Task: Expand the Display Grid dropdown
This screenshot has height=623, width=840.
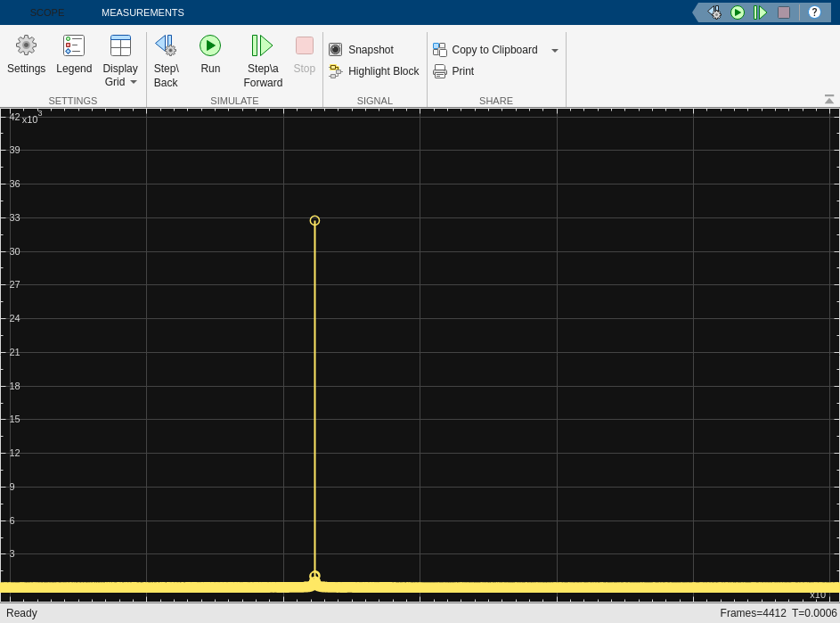Action: click(134, 82)
